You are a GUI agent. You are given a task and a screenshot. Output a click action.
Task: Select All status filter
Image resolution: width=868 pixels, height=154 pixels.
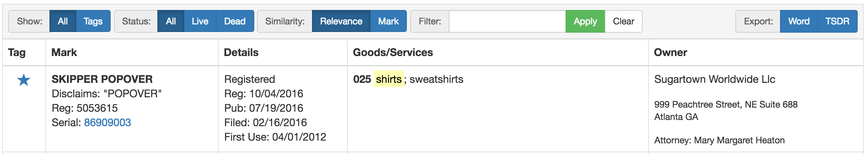pyautogui.click(x=171, y=21)
